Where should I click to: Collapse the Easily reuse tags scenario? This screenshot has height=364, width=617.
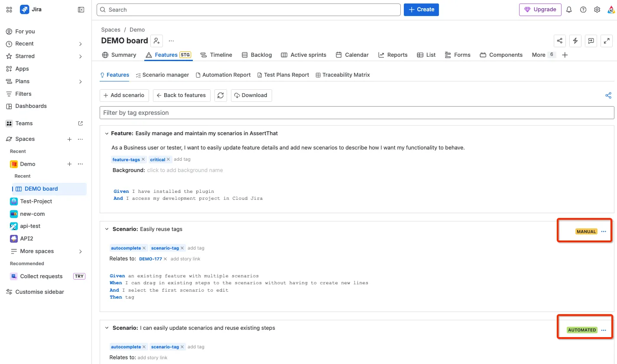tap(107, 229)
